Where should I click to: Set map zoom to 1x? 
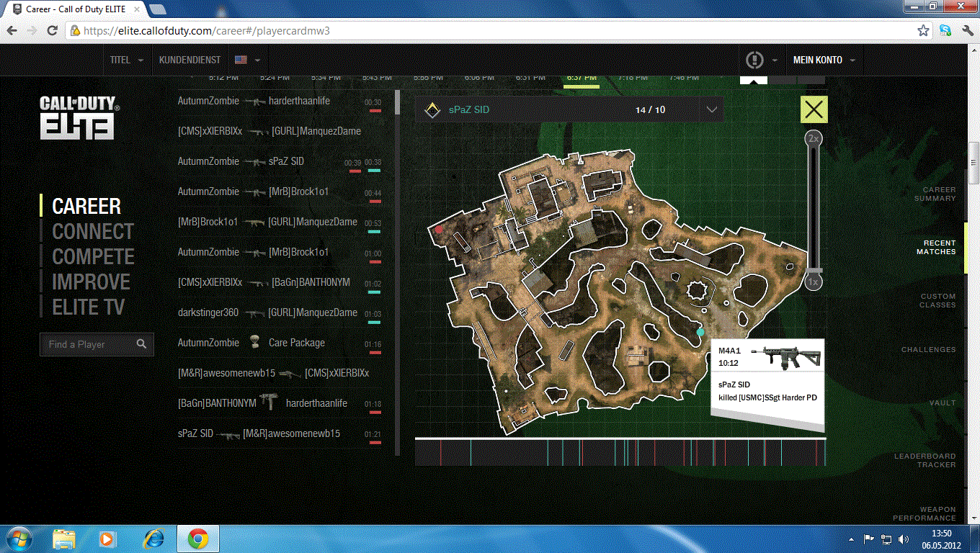(x=814, y=282)
